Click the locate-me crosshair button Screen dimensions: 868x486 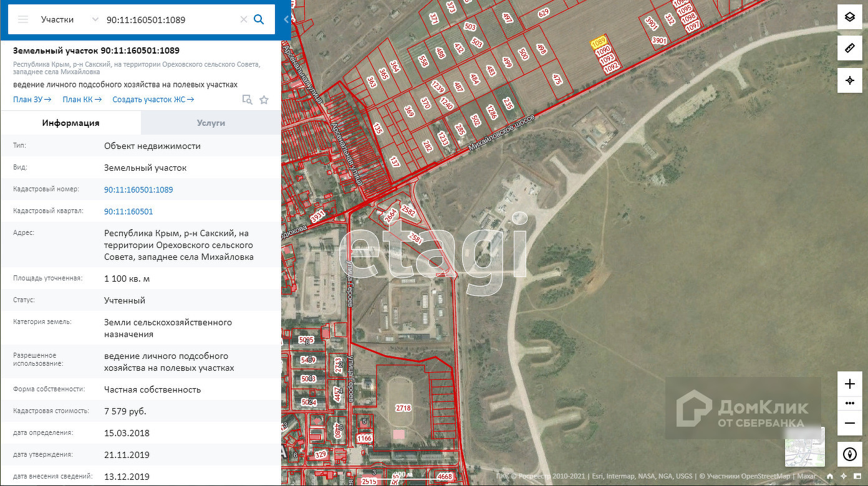pos(849,80)
